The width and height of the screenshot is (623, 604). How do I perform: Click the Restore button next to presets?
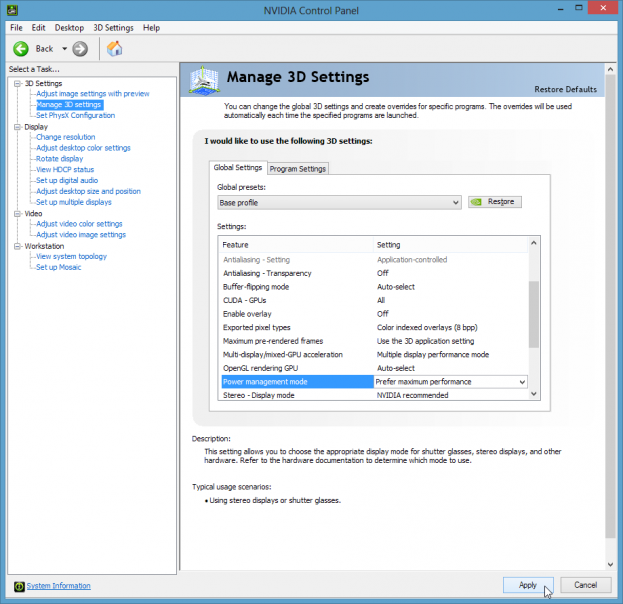click(x=495, y=202)
